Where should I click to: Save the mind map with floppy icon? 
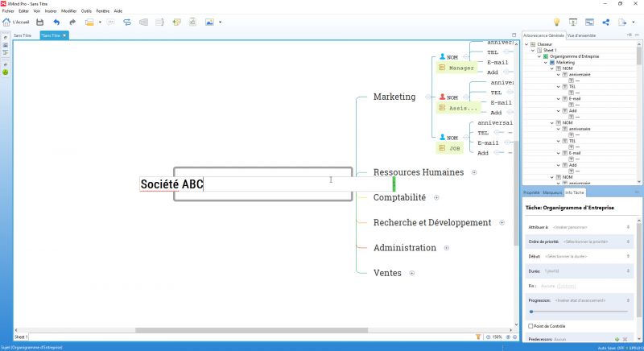click(39, 23)
